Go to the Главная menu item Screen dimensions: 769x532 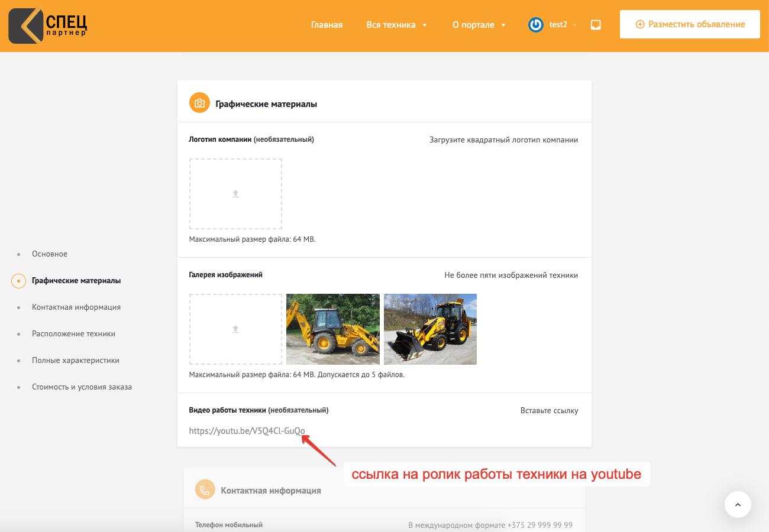click(327, 25)
